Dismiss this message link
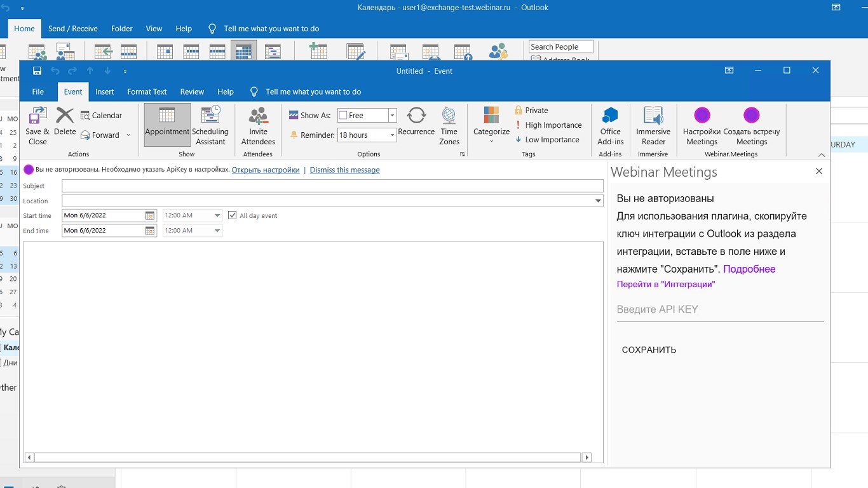The width and height of the screenshot is (868, 488). tap(345, 170)
